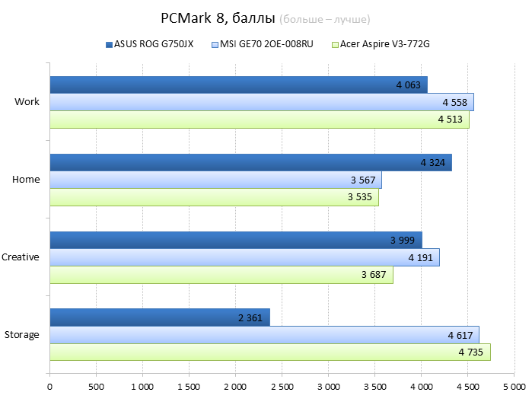Select the Storage bar labeled 4 617
The width and height of the screenshot is (532, 405).
264,335
